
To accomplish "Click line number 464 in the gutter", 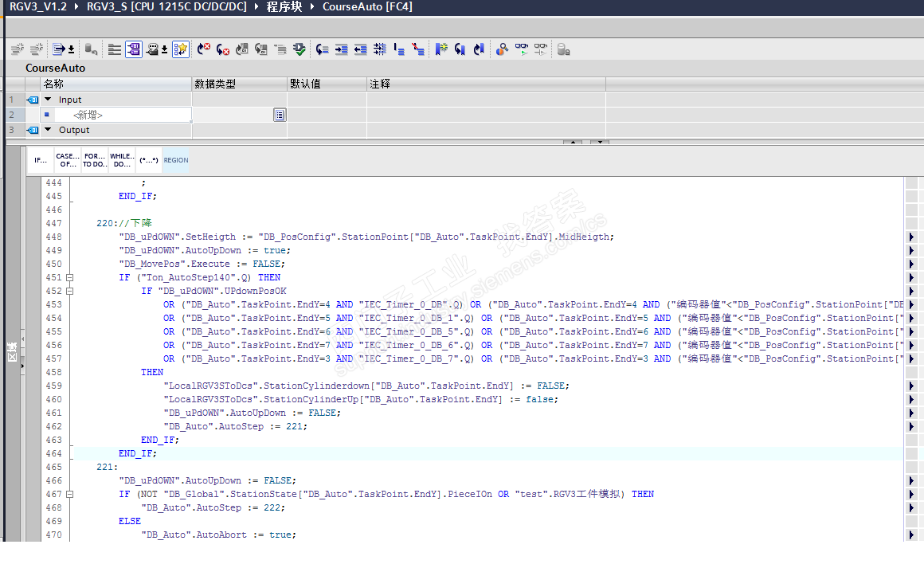I will (53, 453).
